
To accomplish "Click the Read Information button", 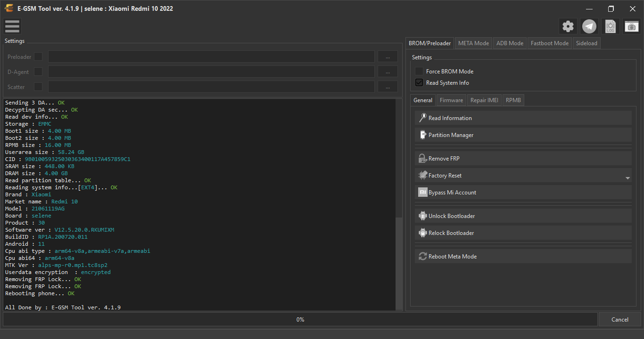I will click(523, 118).
